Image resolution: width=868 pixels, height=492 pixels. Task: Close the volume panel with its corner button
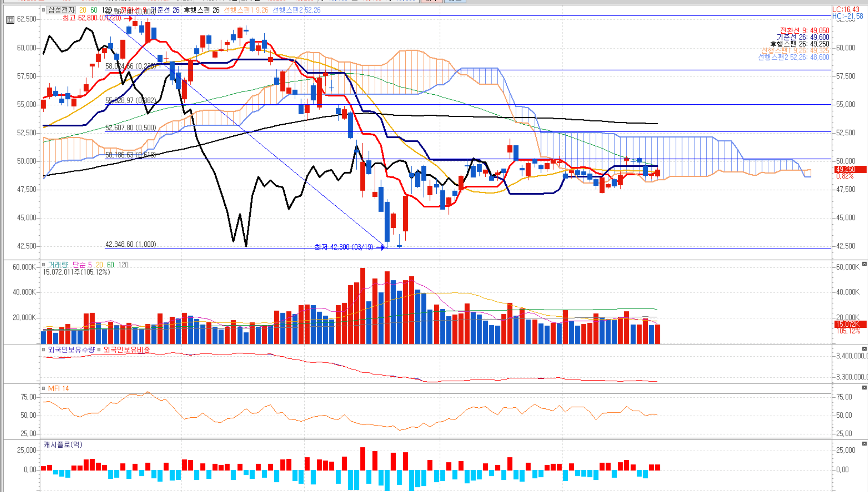pyautogui.click(x=864, y=264)
